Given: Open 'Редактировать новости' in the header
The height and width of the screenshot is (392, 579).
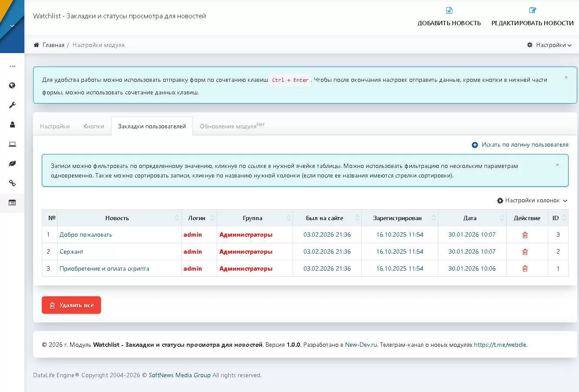Looking at the screenshot, I should click(x=532, y=17).
